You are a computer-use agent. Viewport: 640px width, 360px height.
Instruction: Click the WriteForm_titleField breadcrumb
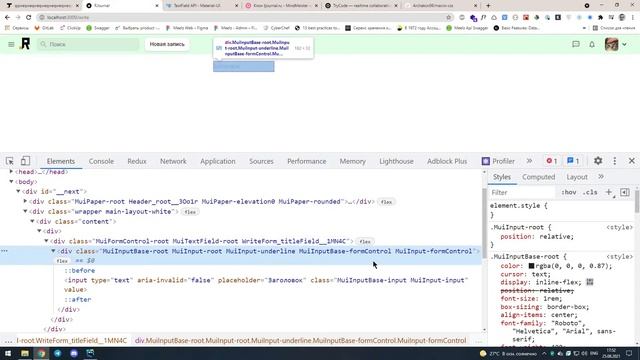[71, 340]
